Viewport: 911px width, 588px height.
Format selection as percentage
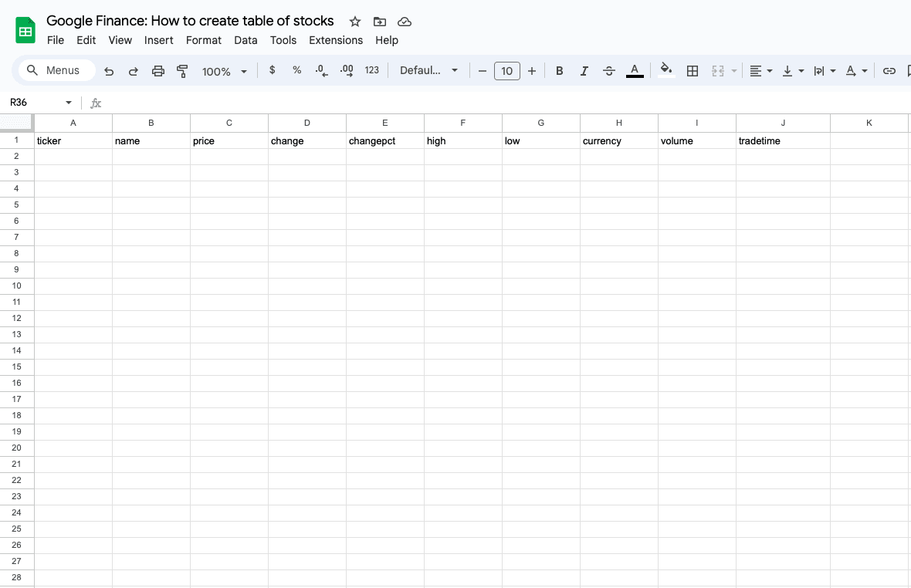coord(296,70)
